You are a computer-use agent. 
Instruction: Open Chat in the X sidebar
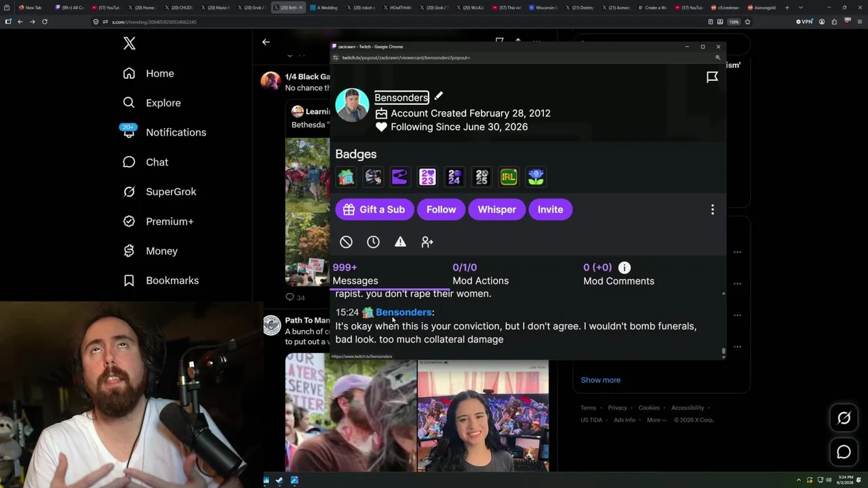pyautogui.click(x=146, y=162)
